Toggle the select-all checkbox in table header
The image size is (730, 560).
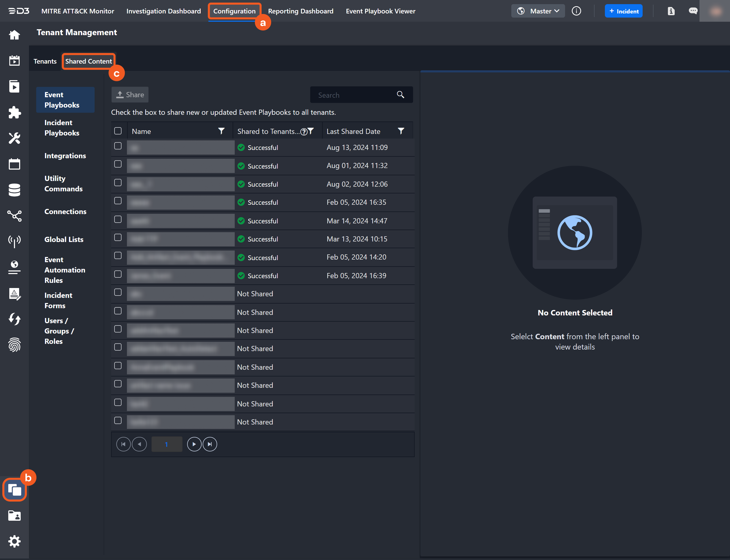118,131
